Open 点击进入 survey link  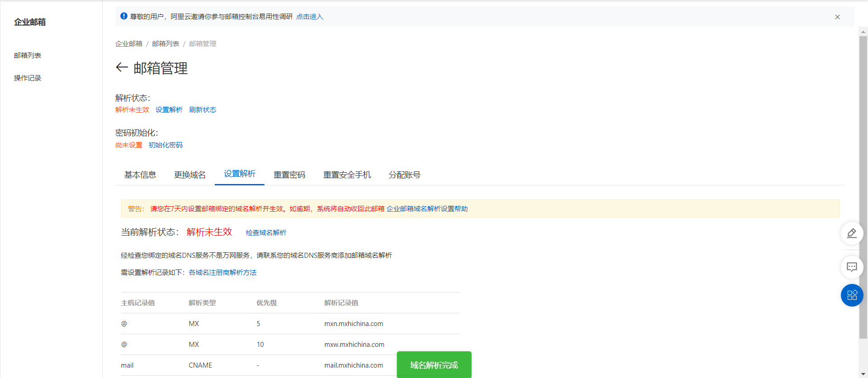[310, 17]
